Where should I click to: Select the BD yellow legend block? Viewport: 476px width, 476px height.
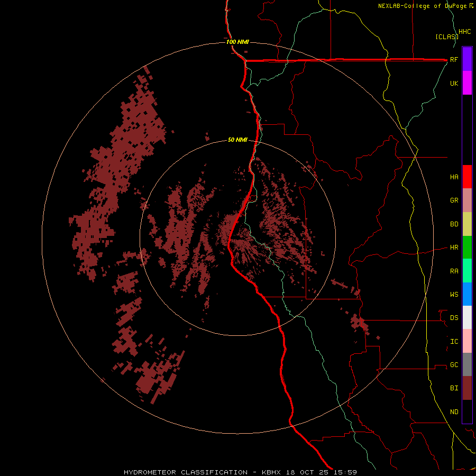(467, 224)
